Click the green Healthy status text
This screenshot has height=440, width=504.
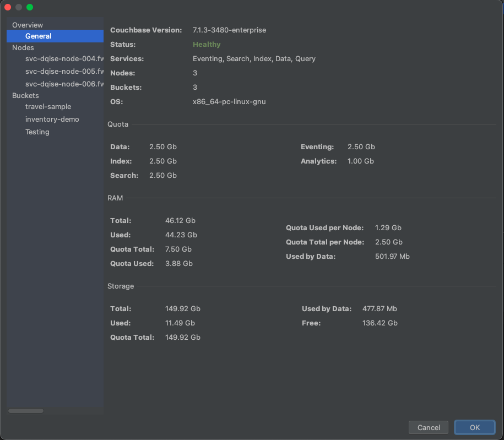pyautogui.click(x=207, y=45)
